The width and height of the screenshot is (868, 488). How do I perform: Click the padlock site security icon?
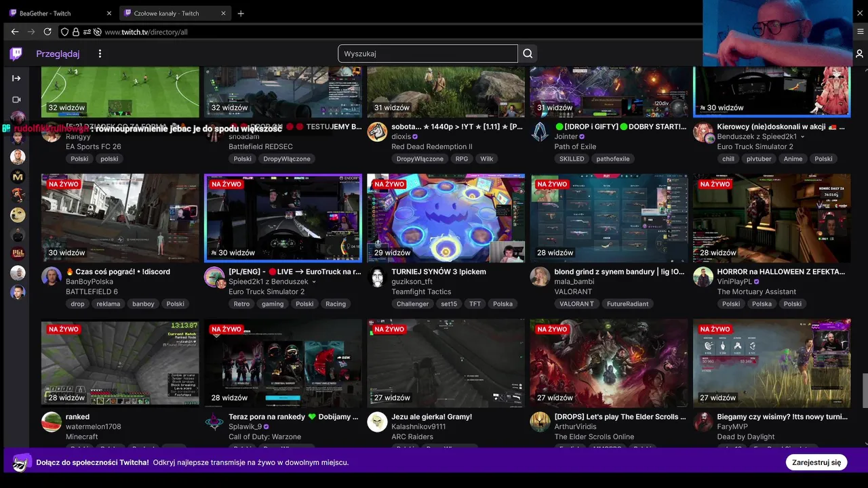(75, 32)
